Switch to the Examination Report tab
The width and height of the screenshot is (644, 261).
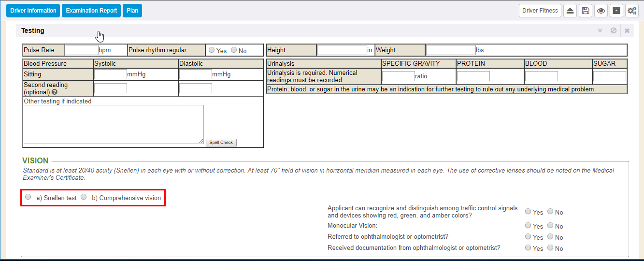tap(91, 11)
